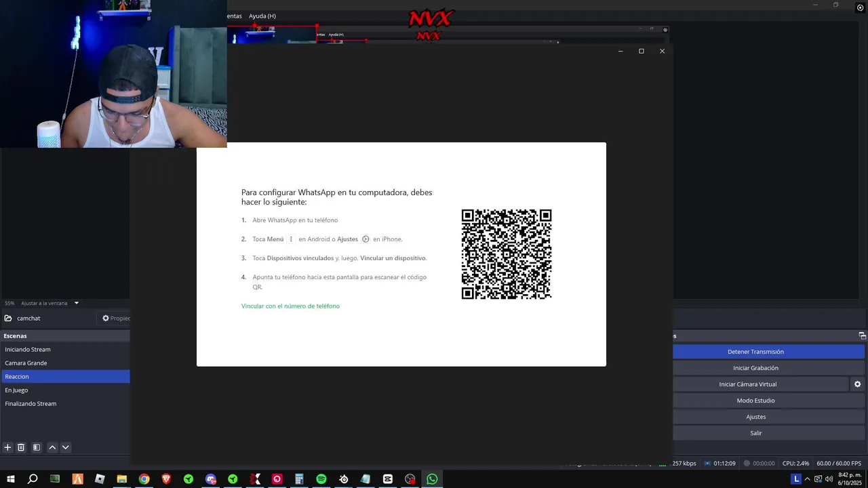Remove selected scene with trash icon
This screenshot has height=488, width=868.
click(x=21, y=447)
